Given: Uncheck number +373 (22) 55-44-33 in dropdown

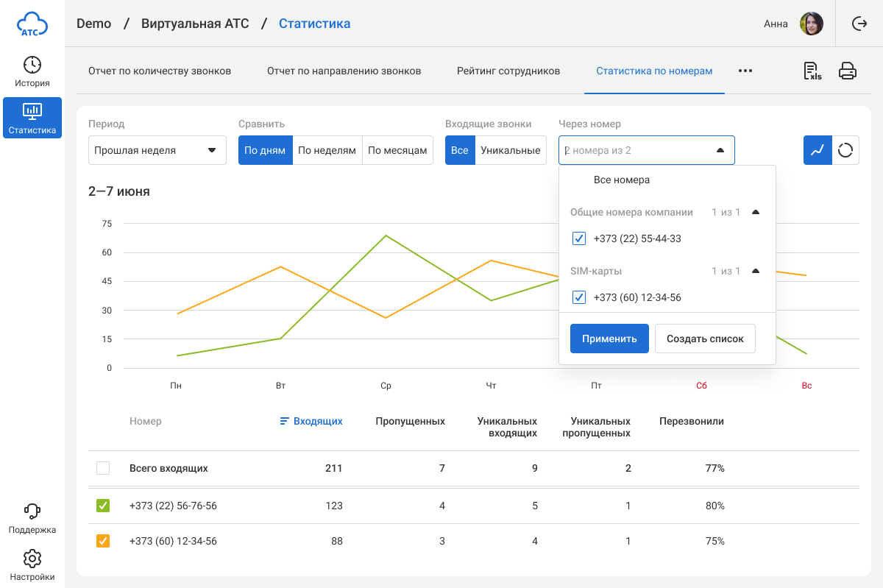Looking at the screenshot, I should pos(579,238).
